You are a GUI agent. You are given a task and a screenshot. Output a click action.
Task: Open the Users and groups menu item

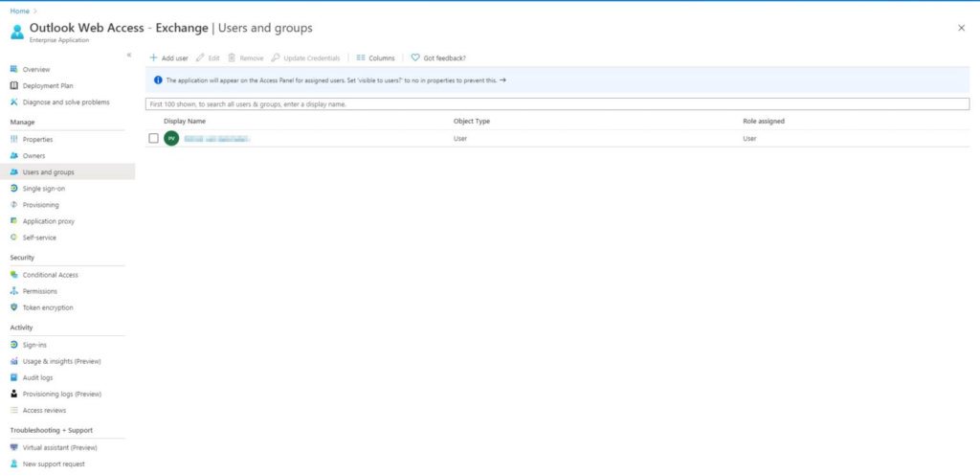[x=68, y=172]
